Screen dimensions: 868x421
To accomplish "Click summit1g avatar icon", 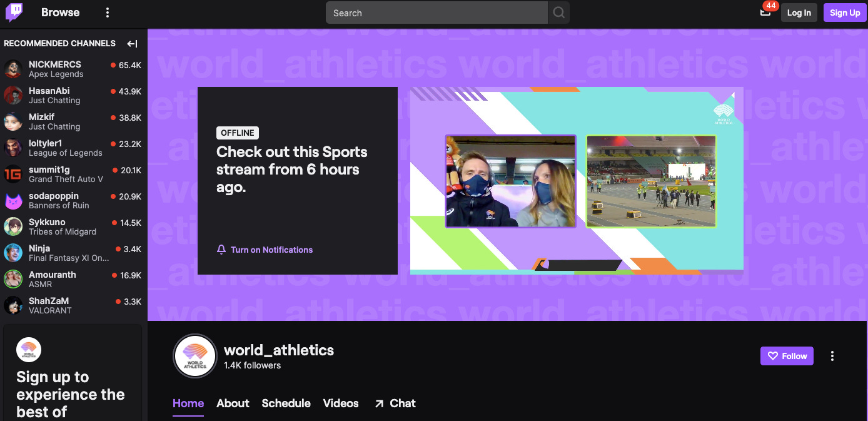I will tap(13, 174).
